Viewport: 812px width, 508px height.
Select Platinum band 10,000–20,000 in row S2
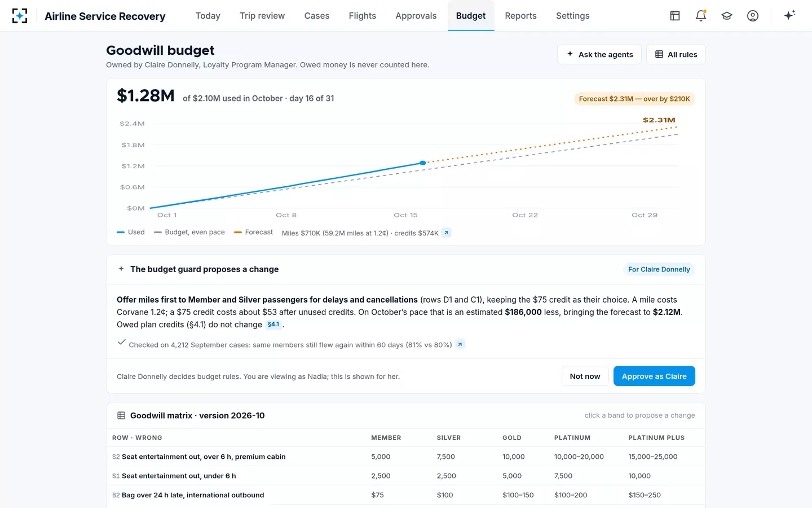(x=579, y=457)
